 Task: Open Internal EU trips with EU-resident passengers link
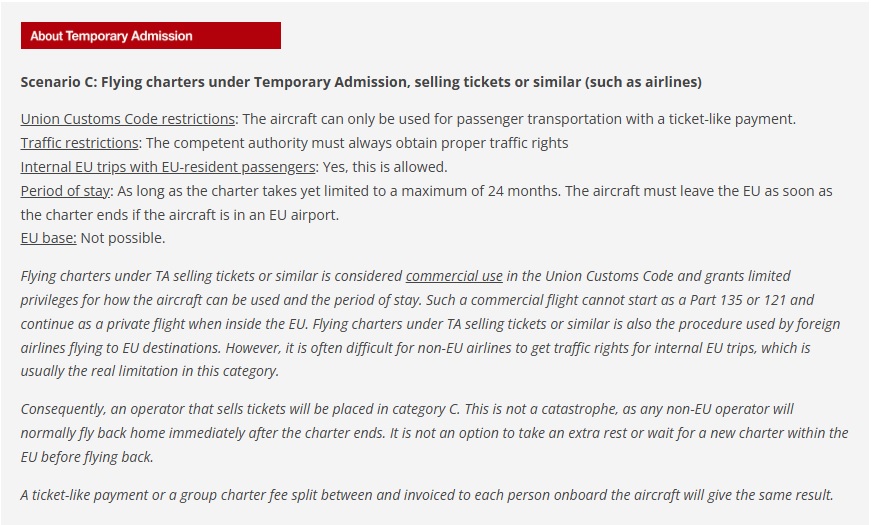tap(168, 167)
